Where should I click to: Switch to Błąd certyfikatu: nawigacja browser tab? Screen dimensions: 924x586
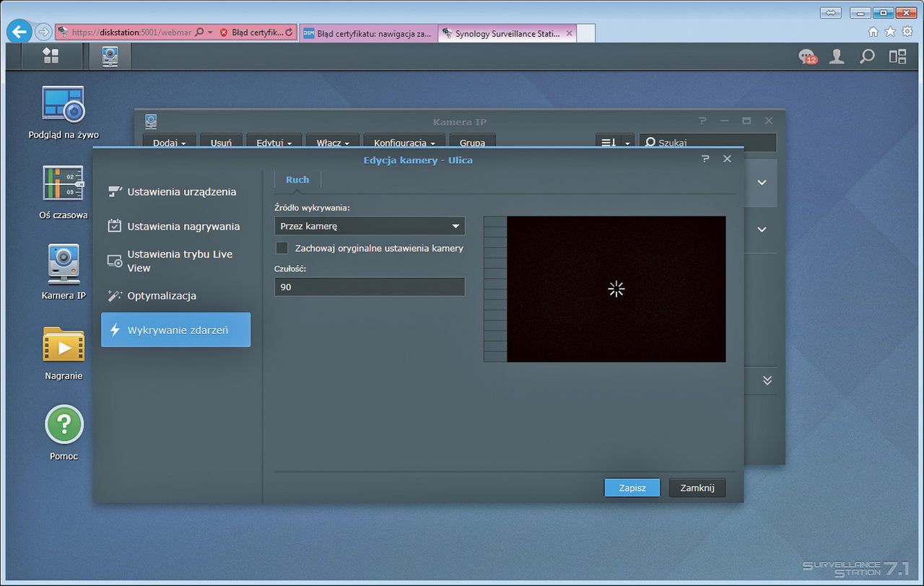[x=368, y=33]
